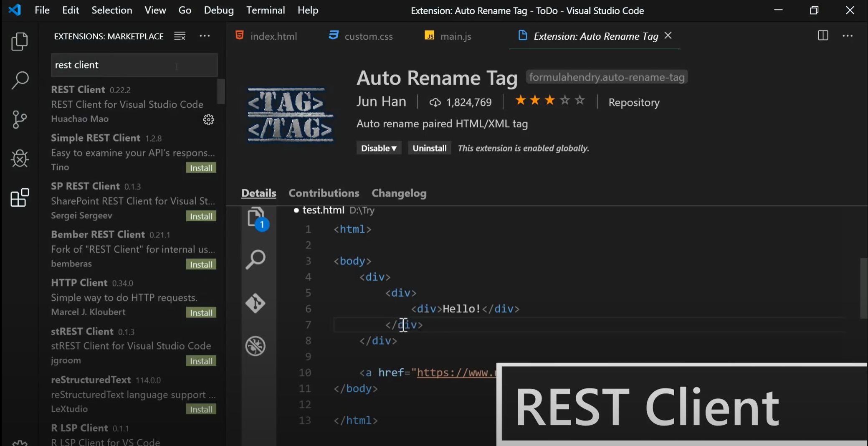Select the Contributions tab

click(x=324, y=193)
